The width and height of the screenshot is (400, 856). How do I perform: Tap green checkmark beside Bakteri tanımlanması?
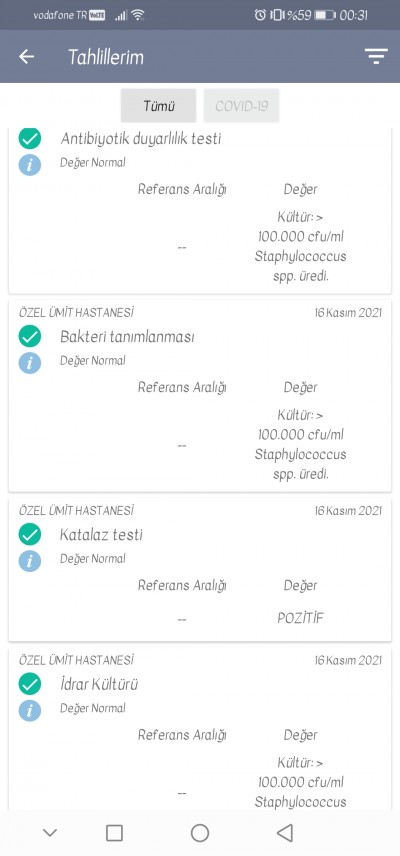click(29, 336)
